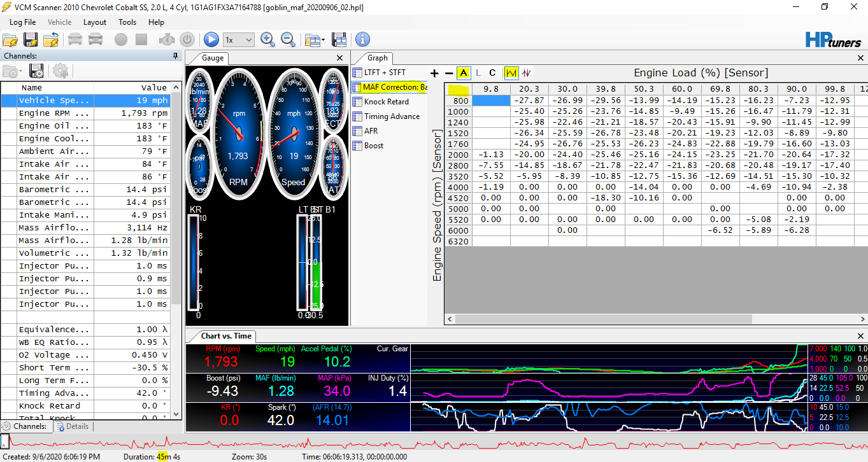Click the save layout disk icon
The image size is (868, 462).
coord(339,39)
